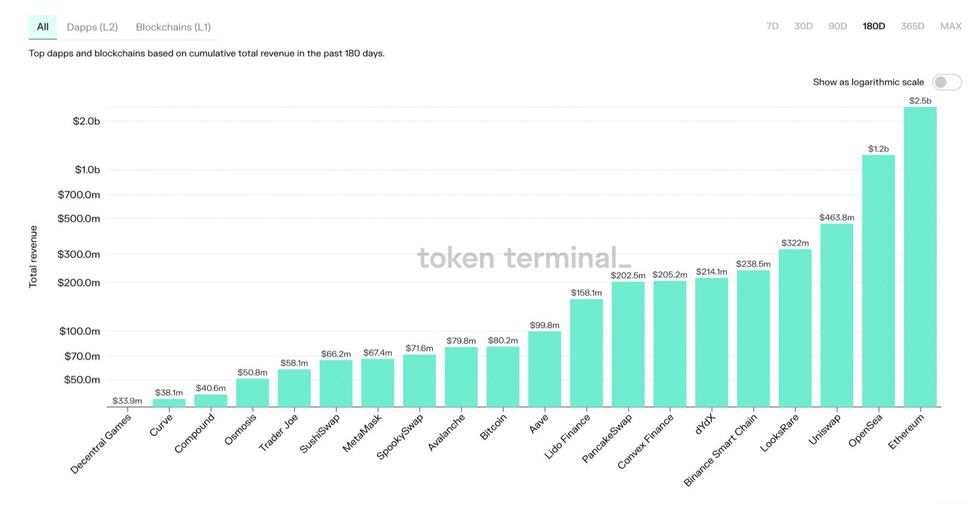Select the MAX time range
The image size is (980, 506).
(x=951, y=26)
